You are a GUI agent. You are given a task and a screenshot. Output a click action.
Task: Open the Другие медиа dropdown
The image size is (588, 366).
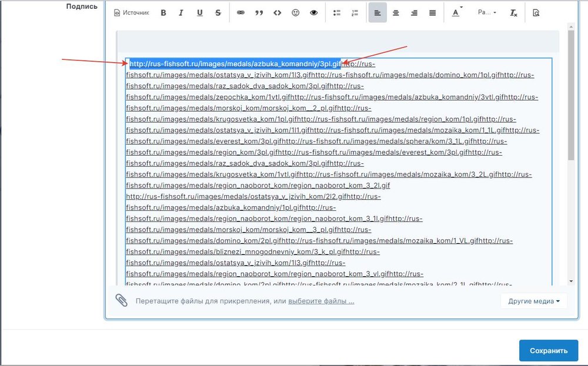pos(534,301)
